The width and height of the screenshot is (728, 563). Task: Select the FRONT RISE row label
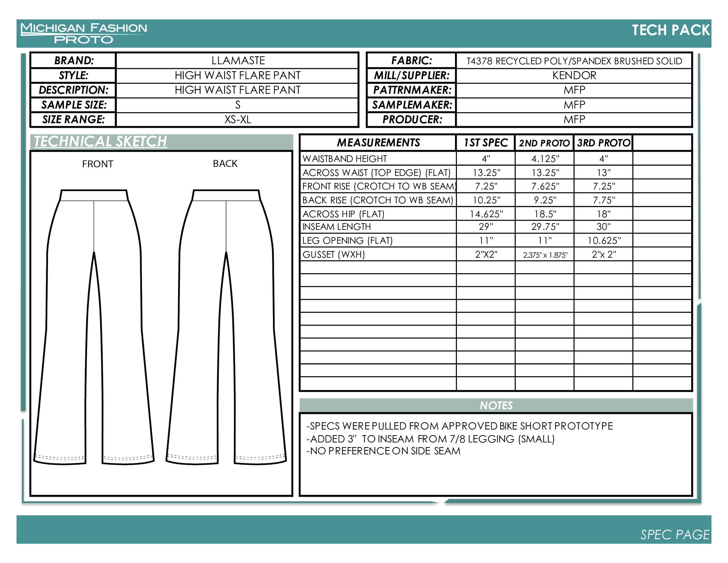pyautogui.click(x=379, y=186)
